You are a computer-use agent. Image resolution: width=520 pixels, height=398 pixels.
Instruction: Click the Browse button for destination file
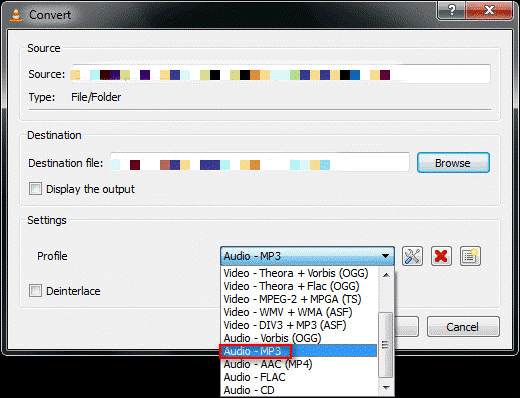(453, 163)
